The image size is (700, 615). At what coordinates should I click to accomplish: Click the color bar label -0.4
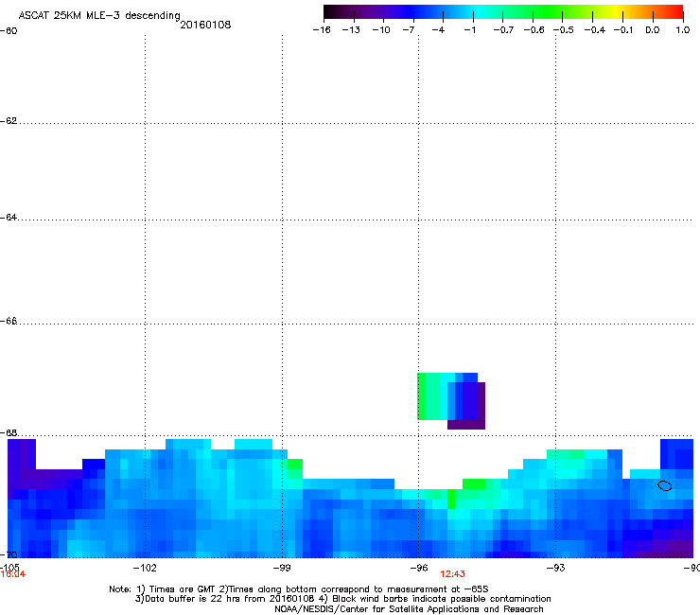point(595,30)
